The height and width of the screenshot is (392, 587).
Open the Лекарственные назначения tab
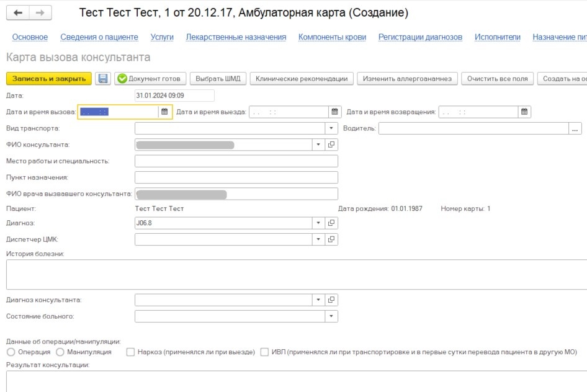pos(236,37)
